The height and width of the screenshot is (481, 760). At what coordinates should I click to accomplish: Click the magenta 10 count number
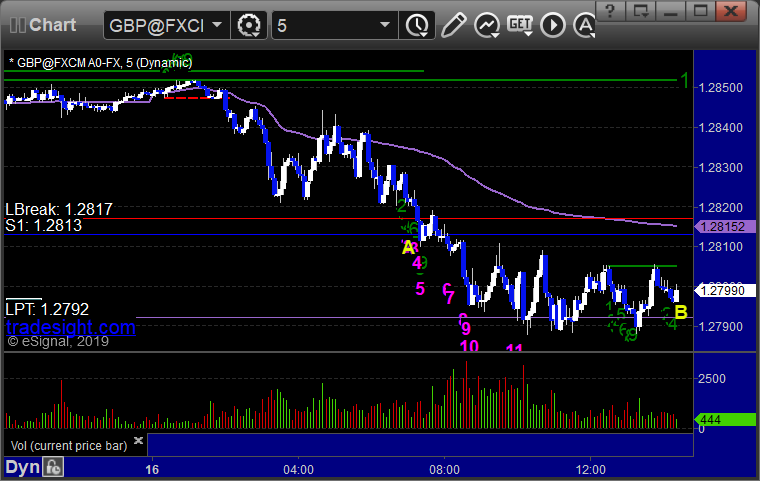click(469, 346)
